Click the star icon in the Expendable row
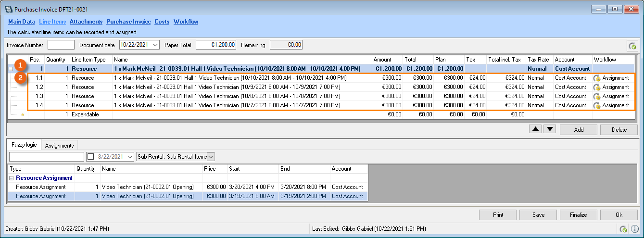The width and height of the screenshot is (644, 238). 22,115
